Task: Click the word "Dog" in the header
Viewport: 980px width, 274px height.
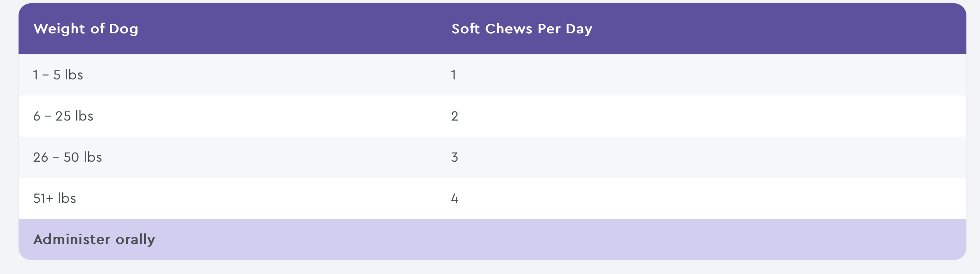Action: coord(124,29)
